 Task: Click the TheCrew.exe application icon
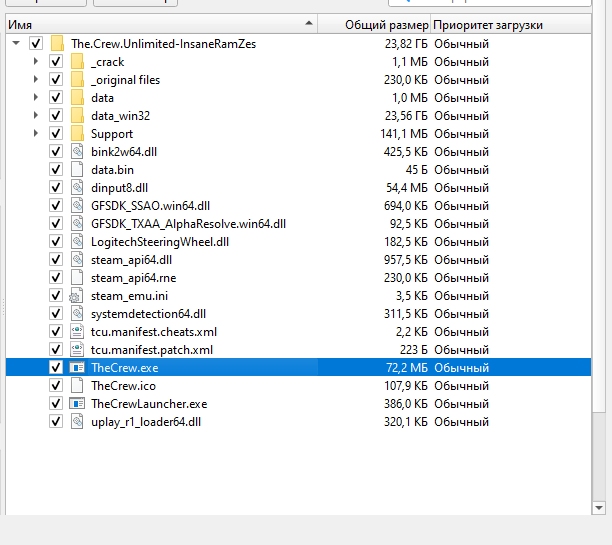click(x=77, y=367)
